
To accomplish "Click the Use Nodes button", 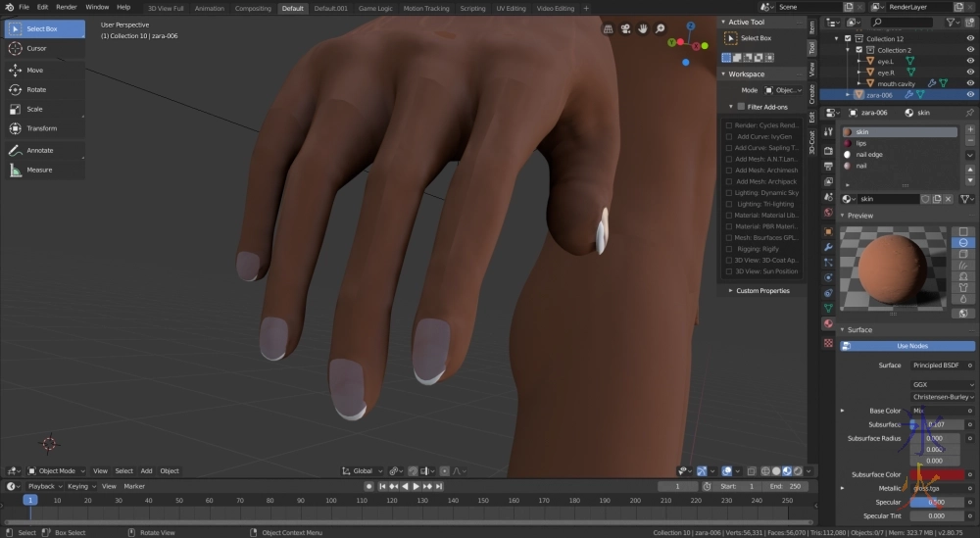I will [x=911, y=346].
